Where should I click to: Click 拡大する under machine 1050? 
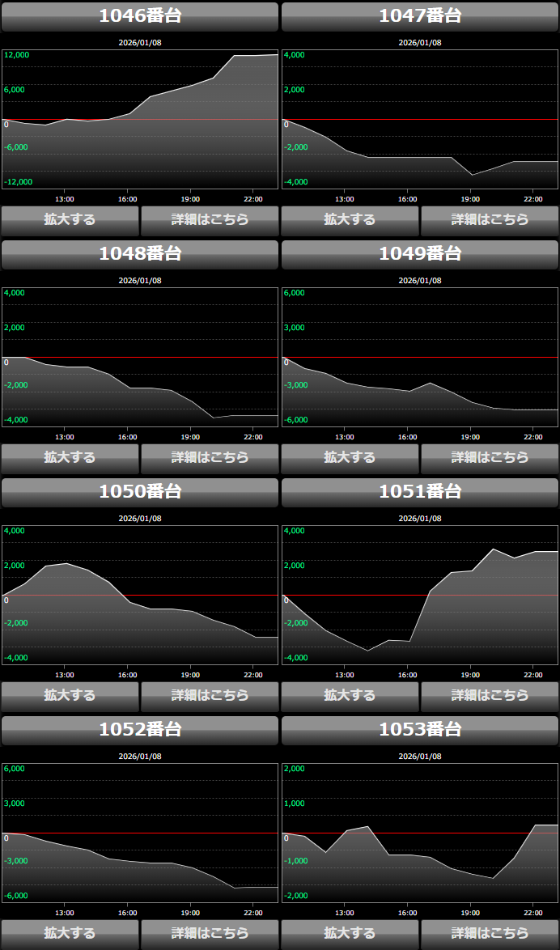(x=70, y=695)
